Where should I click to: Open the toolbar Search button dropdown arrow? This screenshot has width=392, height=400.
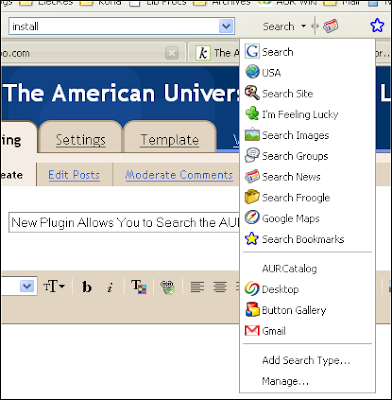pos(303,26)
